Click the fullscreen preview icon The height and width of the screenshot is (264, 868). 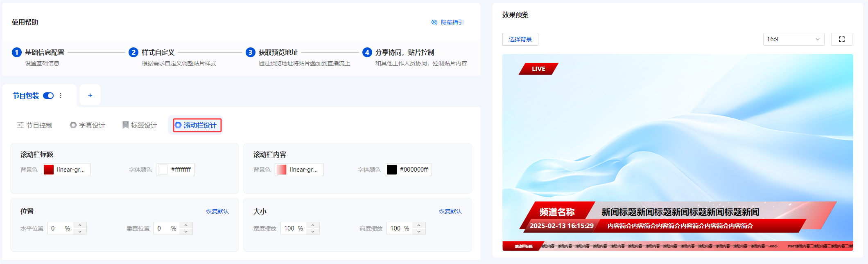(x=841, y=39)
